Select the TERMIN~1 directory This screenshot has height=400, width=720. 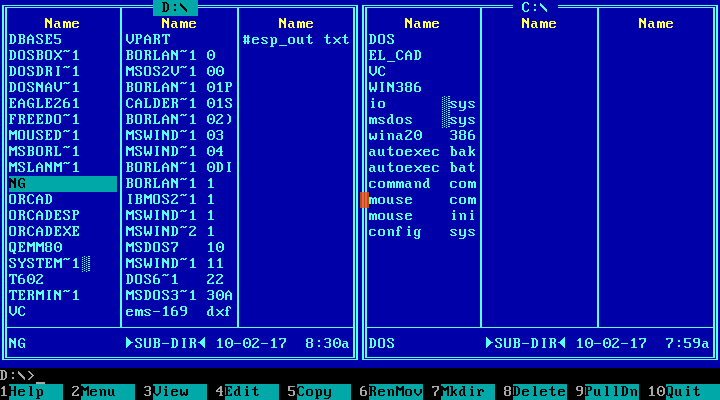tap(44, 295)
